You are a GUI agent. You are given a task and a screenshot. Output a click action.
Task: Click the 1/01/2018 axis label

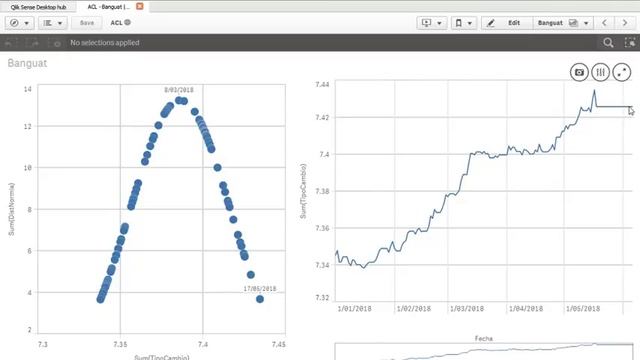coord(355,309)
